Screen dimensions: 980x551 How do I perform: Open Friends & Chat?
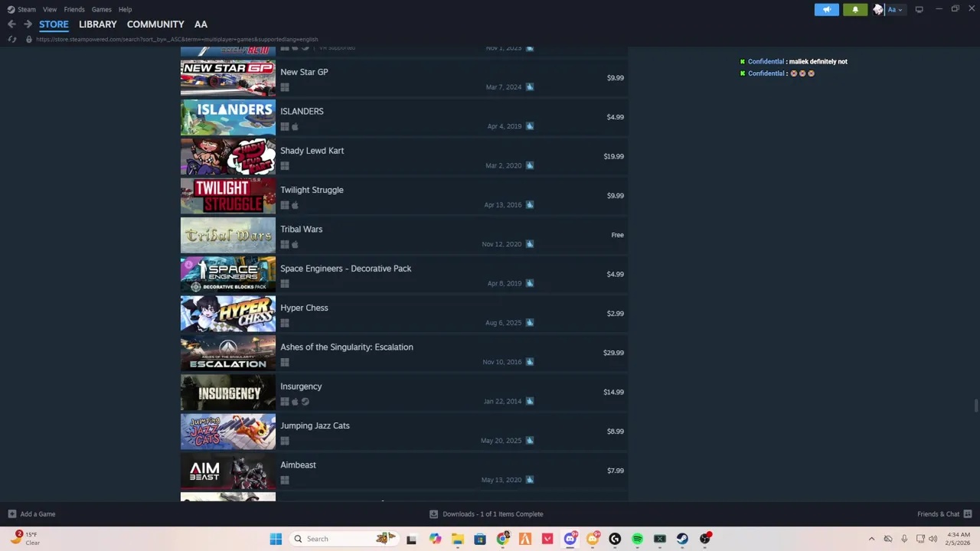click(x=944, y=514)
